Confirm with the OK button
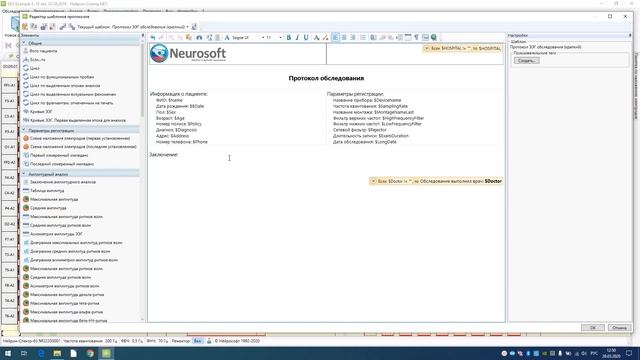This screenshot has width=640, height=360. point(593,327)
